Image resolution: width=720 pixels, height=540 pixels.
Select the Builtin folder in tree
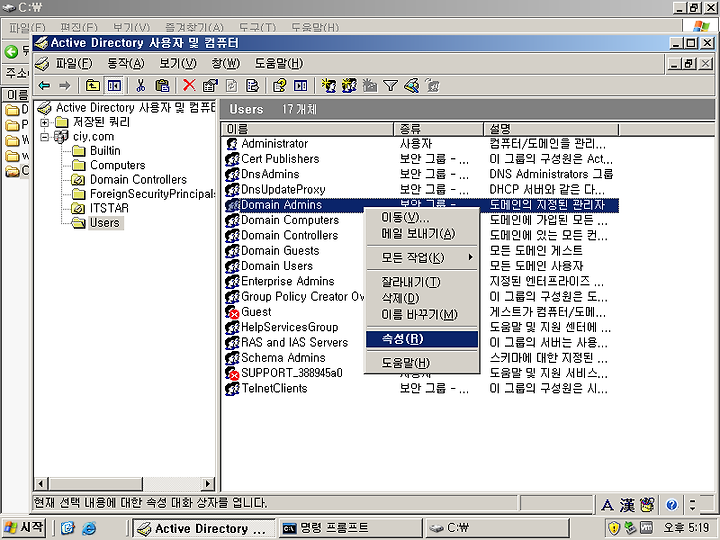pos(105,151)
